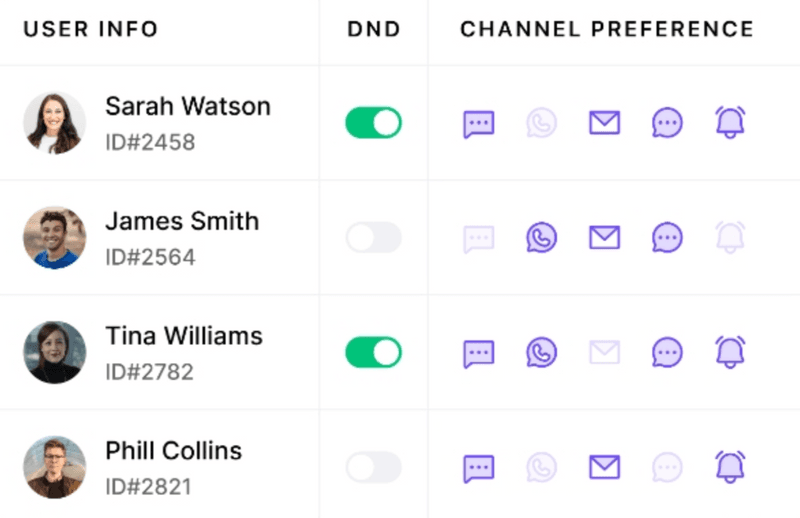This screenshot has width=800, height=518.
Task: Click Sarah Watson's notification bell icon
Action: pyautogui.click(x=730, y=123)
